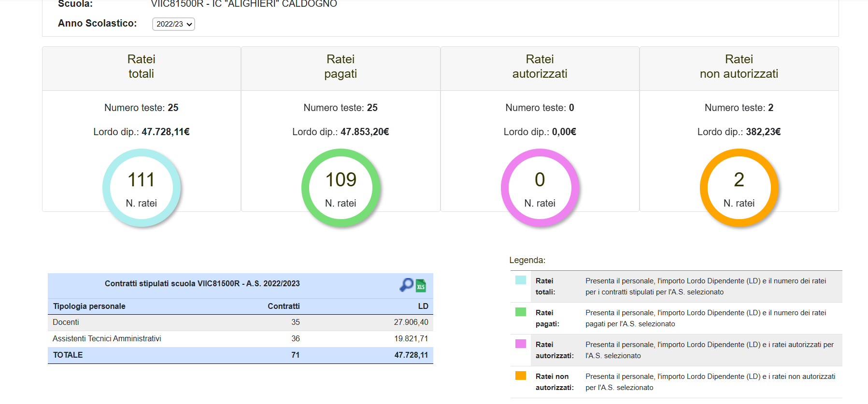The image size is (868, 404).
Task: Click the Tipologia personale column header
Action: pyautogui.click(x=89, y=306)
